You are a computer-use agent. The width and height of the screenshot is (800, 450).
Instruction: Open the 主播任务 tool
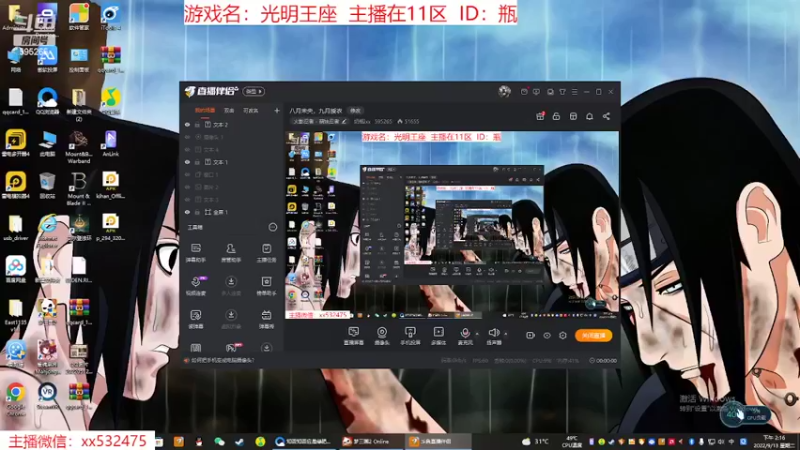[266, 253]
